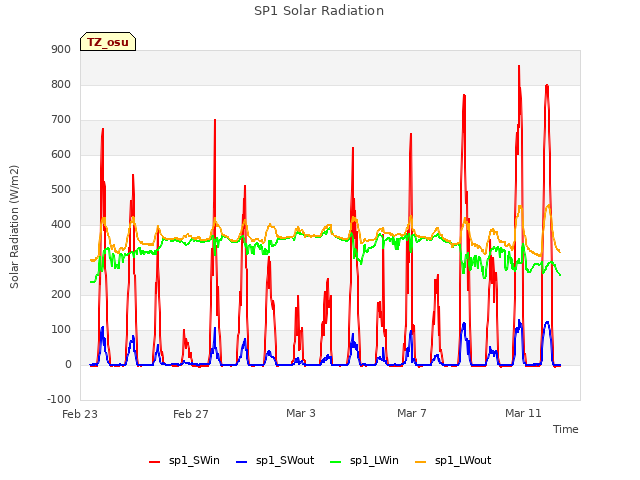Click the Mar 7 x-axis tick label
The width and height of the screenshot is (640, 480).
click(x=412, y=413)
